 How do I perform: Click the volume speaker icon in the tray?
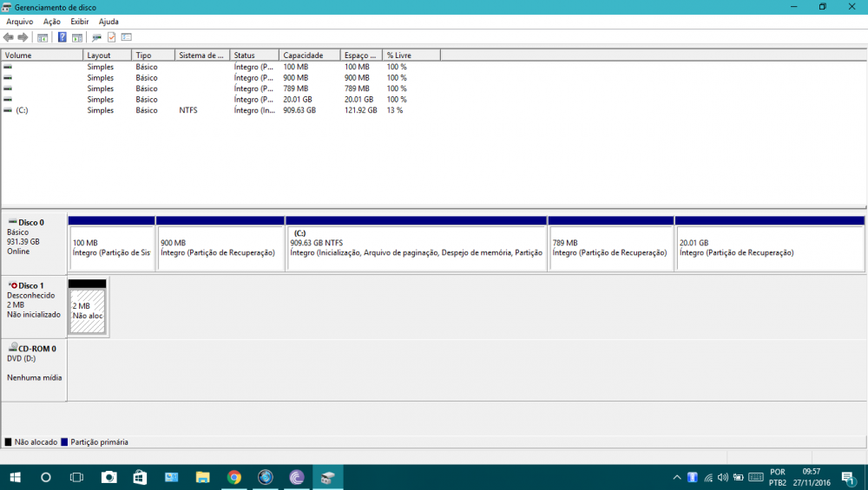click(722, 477)
